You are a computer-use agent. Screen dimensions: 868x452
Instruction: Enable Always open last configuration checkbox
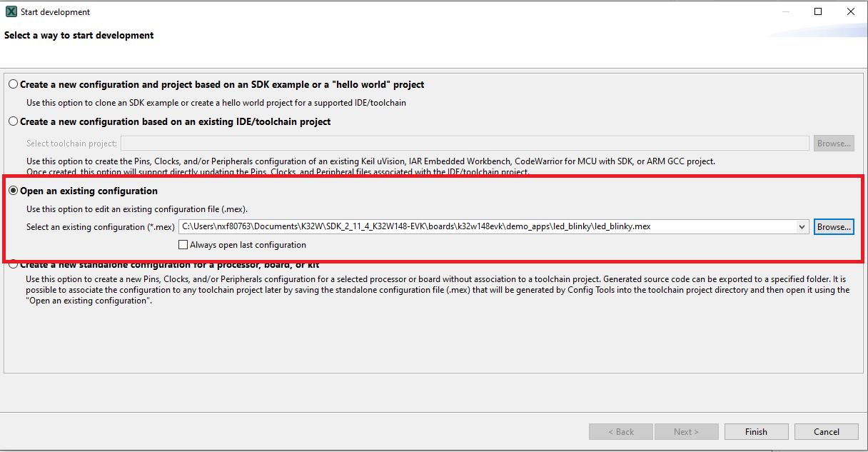click(183, 245)
